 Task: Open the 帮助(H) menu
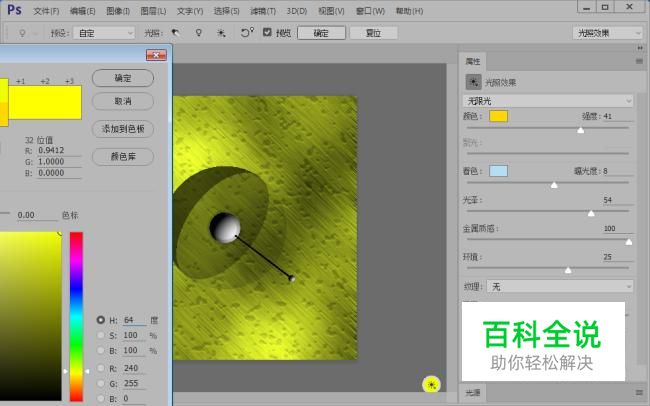point(409,11)
